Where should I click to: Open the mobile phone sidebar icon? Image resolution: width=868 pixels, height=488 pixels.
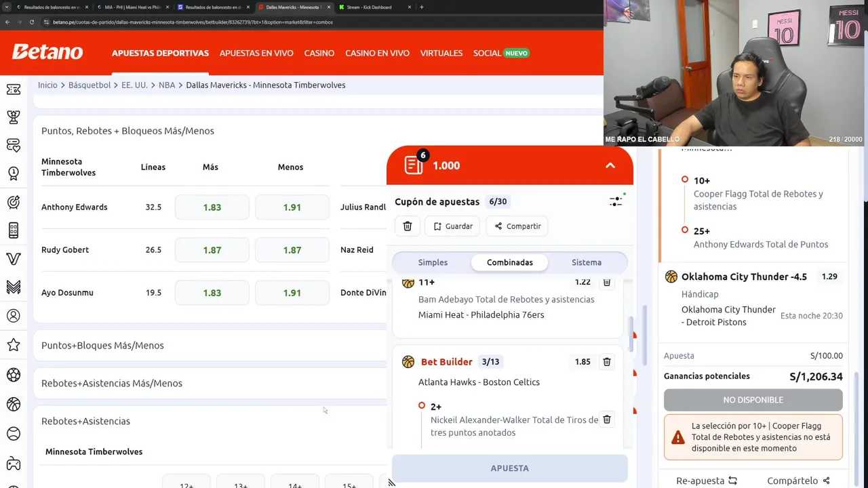pyautogui.click(x=14, y=230)
